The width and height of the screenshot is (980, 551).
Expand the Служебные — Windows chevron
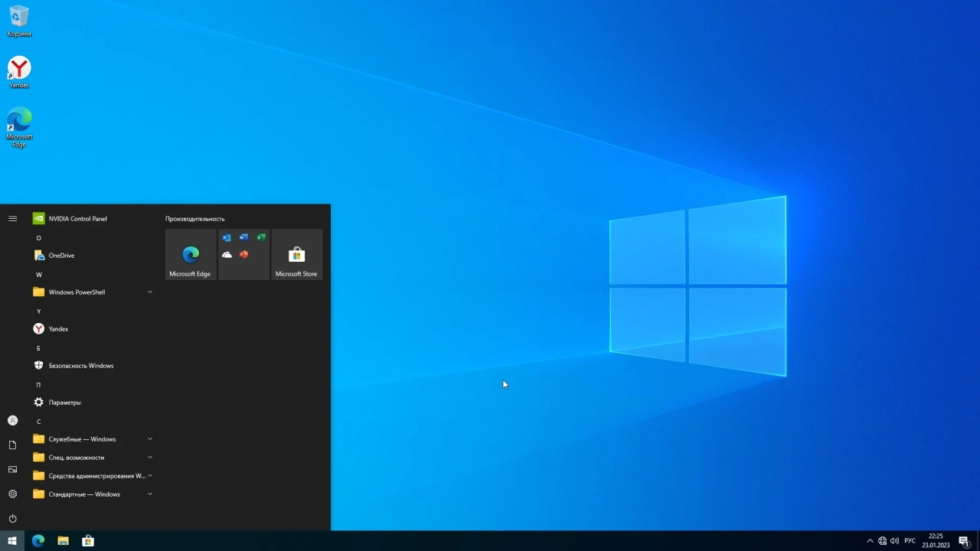pos(150,439)
